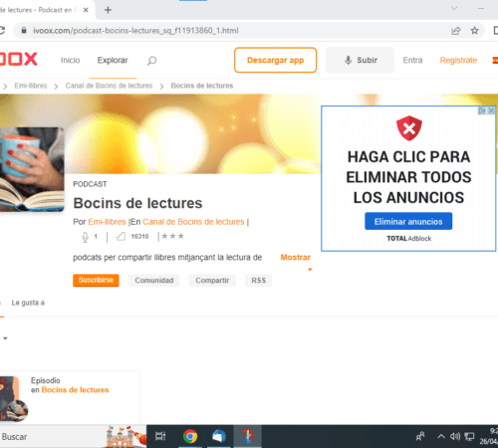Open Task View in the taskbar
Screen dimensions: 498x448
pyautogui.click(x=160, y=436)
